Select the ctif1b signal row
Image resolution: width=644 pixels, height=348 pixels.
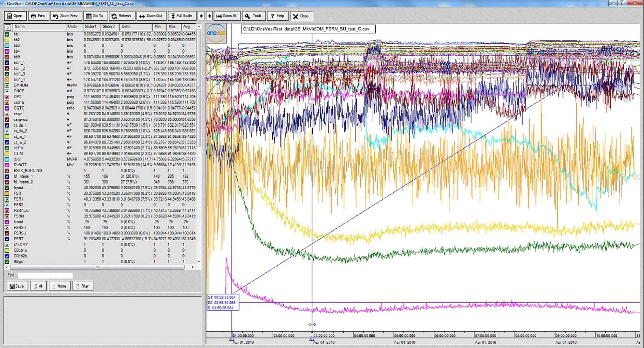100,148
